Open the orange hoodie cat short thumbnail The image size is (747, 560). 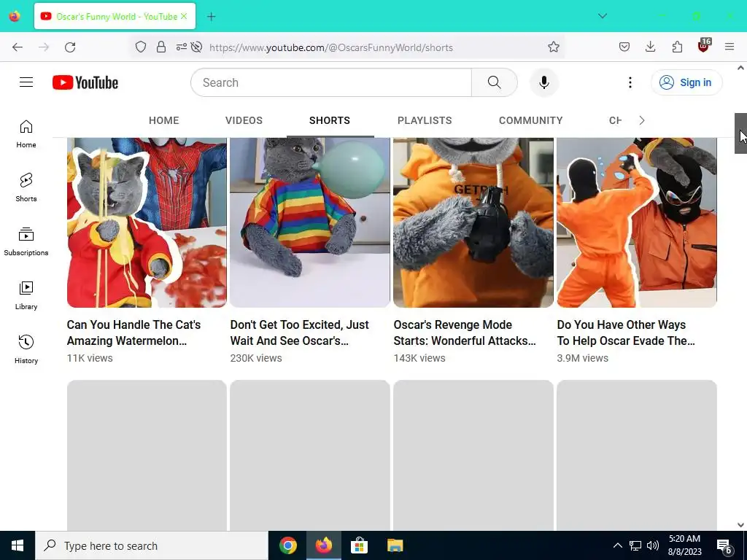[473, 222]
